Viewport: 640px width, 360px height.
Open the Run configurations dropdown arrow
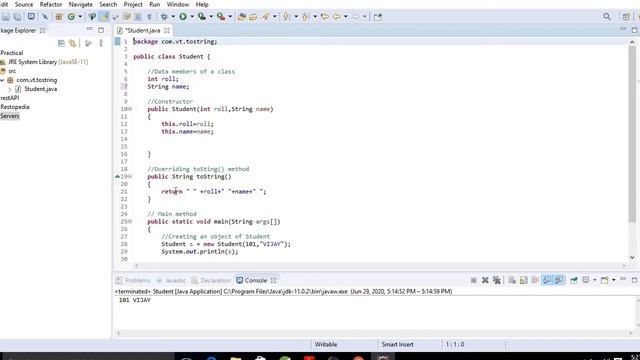tap(192, 17)
